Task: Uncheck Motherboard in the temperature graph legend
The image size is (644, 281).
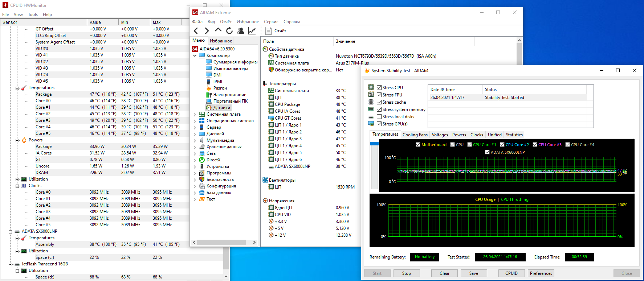Action: 418,144
